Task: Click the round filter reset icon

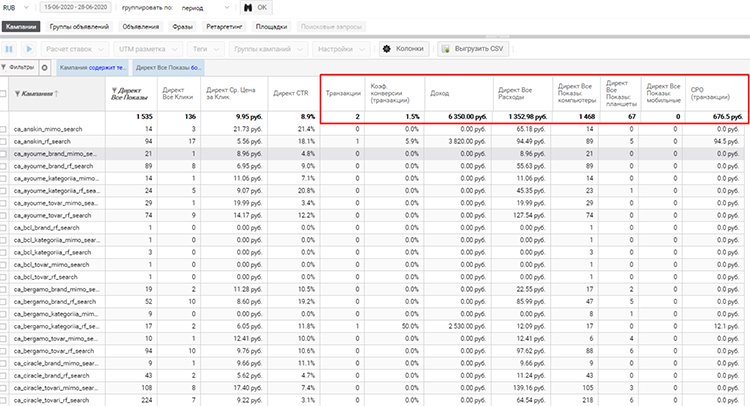Action: click(x=44, y=67)
